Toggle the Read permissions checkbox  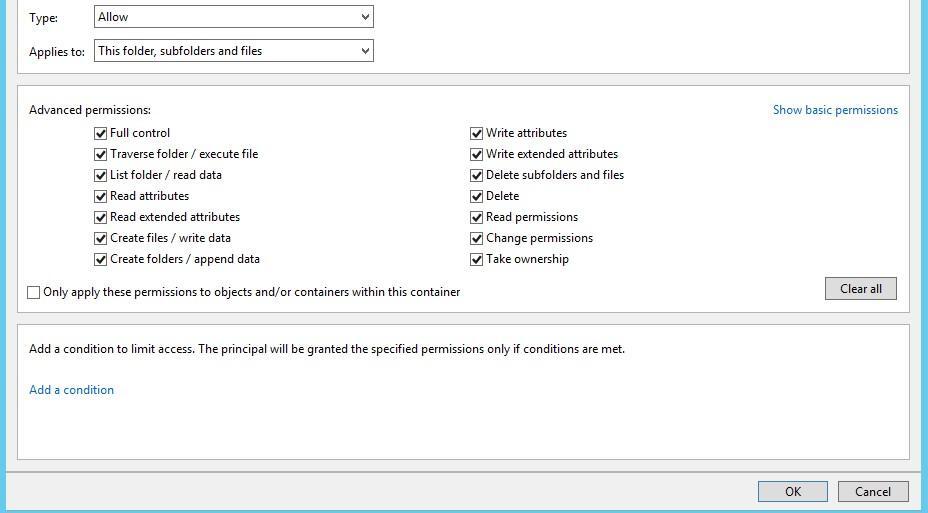coord(476,218)
